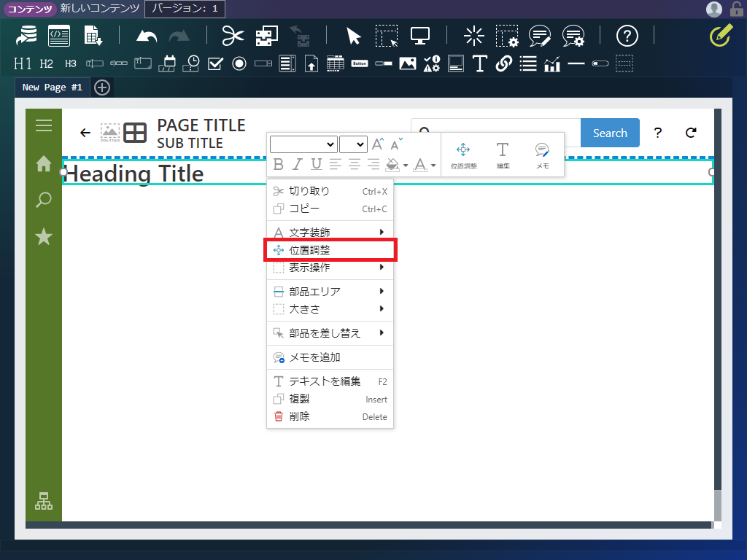The height and width of the screenshot is (560, 747).
Task: Click the export spreadsheet document icon
Action: (x=93, y=36)
